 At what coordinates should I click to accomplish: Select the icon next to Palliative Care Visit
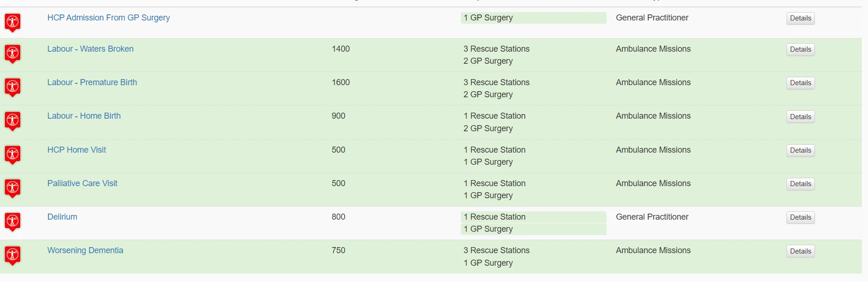tap(13, 188)
